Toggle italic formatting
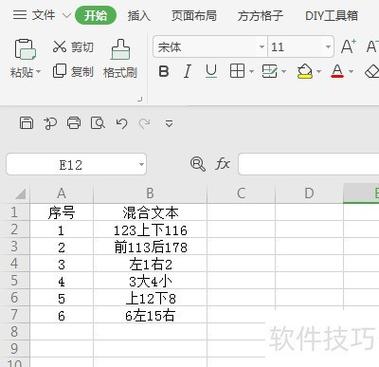The image size is (379, 367). pyautogui.click(x=187, y=71)
